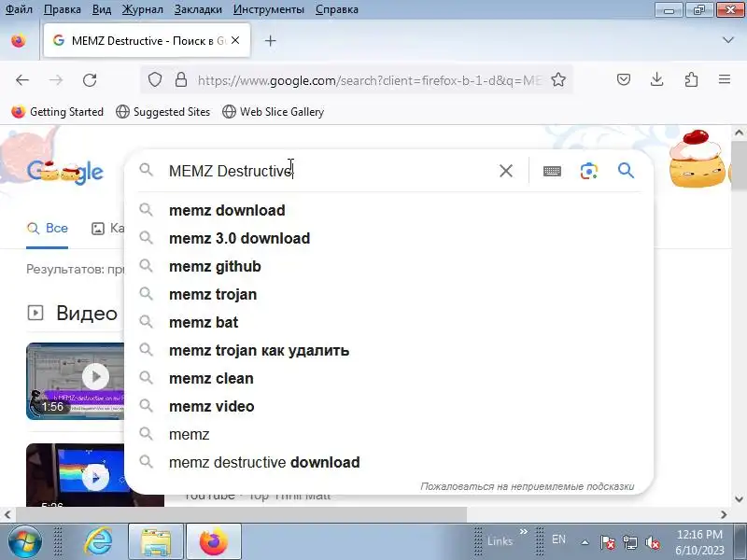Choose suggestion memz destructive download
Image resolution: width=747 pixels, height=560 pixels.
click(x=388, y=462)
